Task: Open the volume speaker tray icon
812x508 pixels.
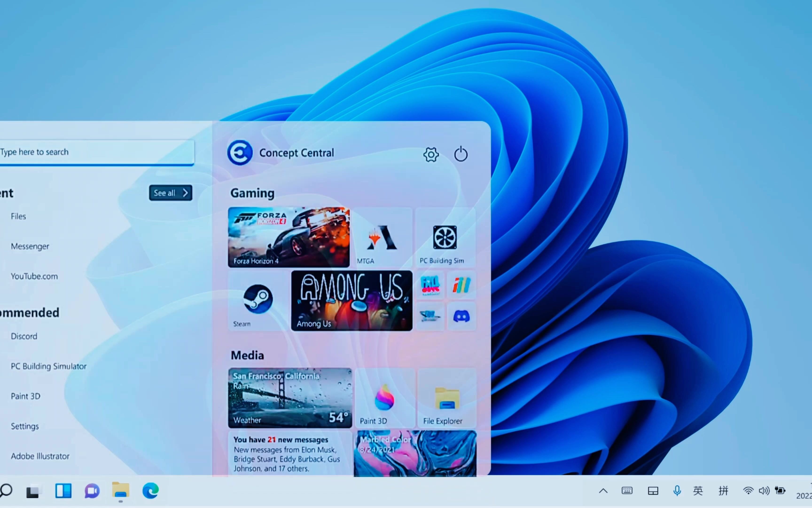Action: pos(764,491)
